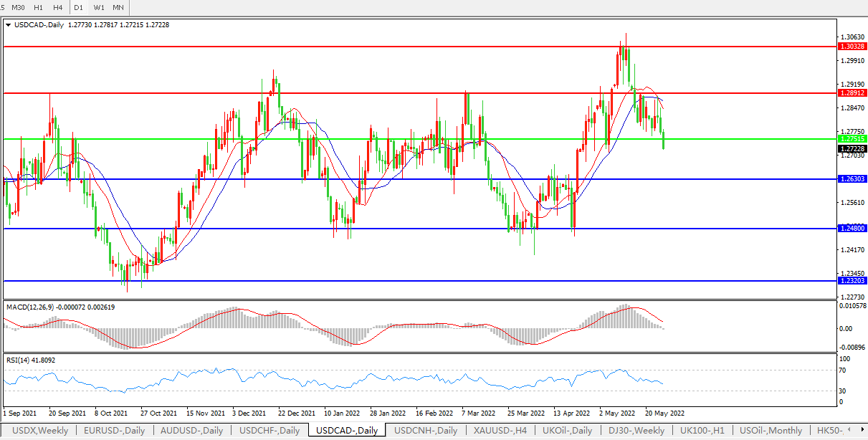
Task: Open the UKOil-,Daily tab
Action: pyautogui.click(x=568, y=431)
